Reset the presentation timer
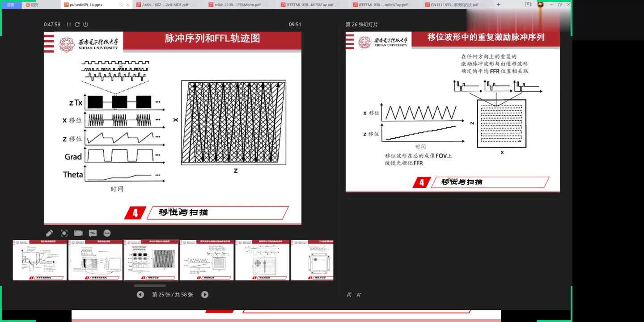 [77, 25]
